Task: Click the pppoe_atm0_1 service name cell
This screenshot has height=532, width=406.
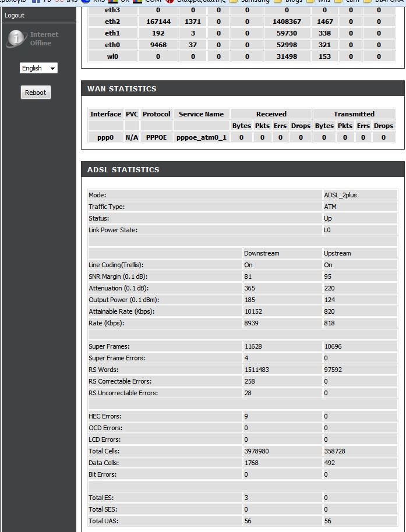Action: click(x=202, y=137)
